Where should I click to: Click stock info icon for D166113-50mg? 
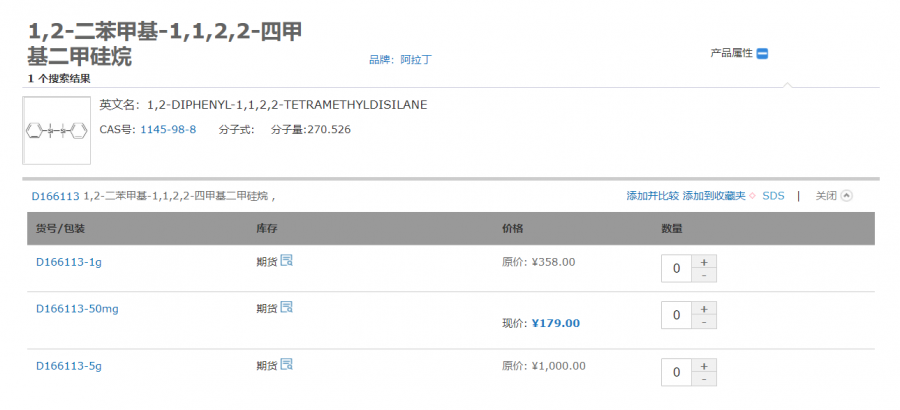(287, 307)
